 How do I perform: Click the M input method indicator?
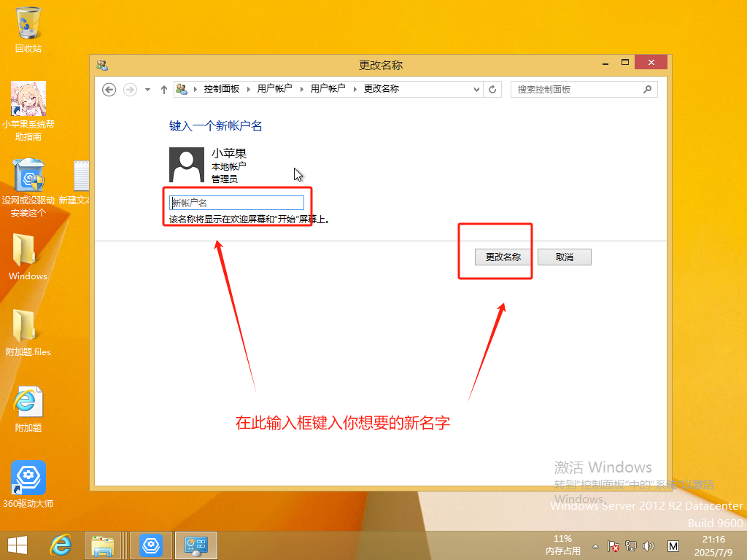[673, 546]
